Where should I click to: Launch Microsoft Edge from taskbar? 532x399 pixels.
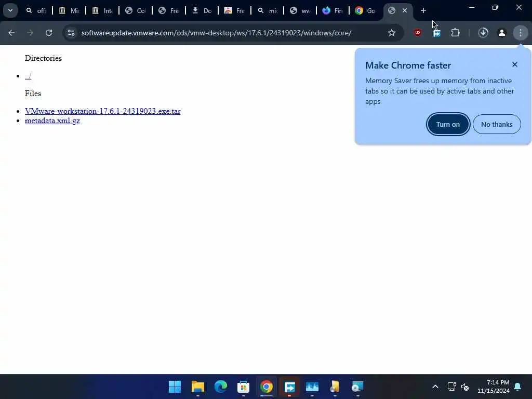click(x=220, y=387)
